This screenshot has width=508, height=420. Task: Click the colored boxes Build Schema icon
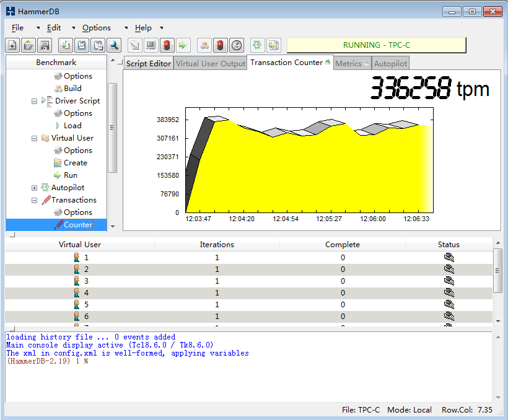click(204, 45)
